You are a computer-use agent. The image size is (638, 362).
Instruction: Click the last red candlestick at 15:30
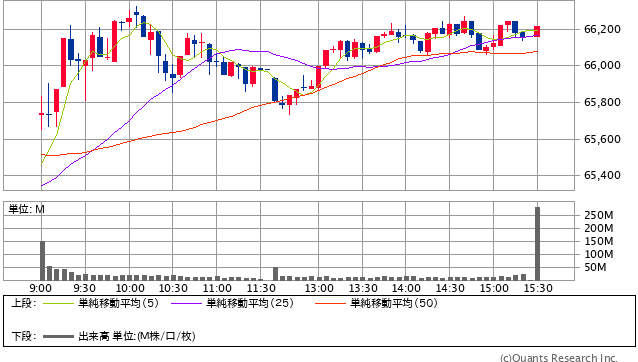pos(537,31)
